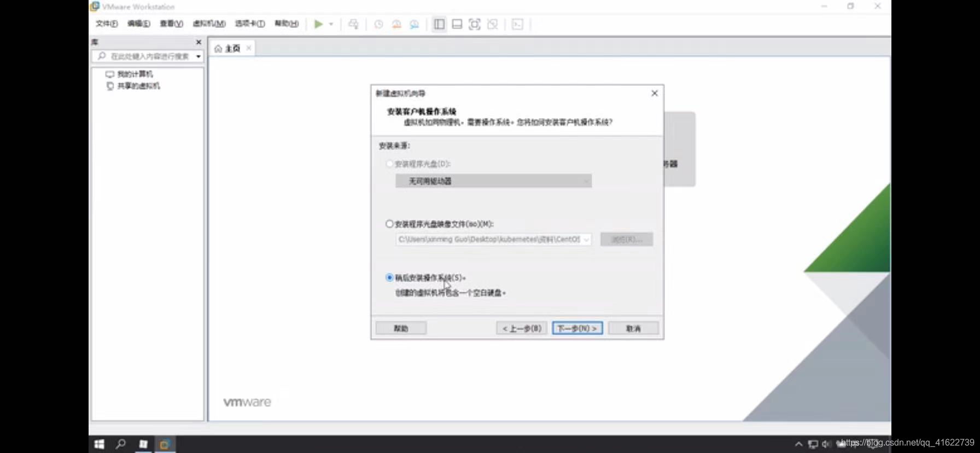This screenshot has height=453, width=980.
Task: Click the 浏览(R)... browse button
Action: [x=627, y=240]
